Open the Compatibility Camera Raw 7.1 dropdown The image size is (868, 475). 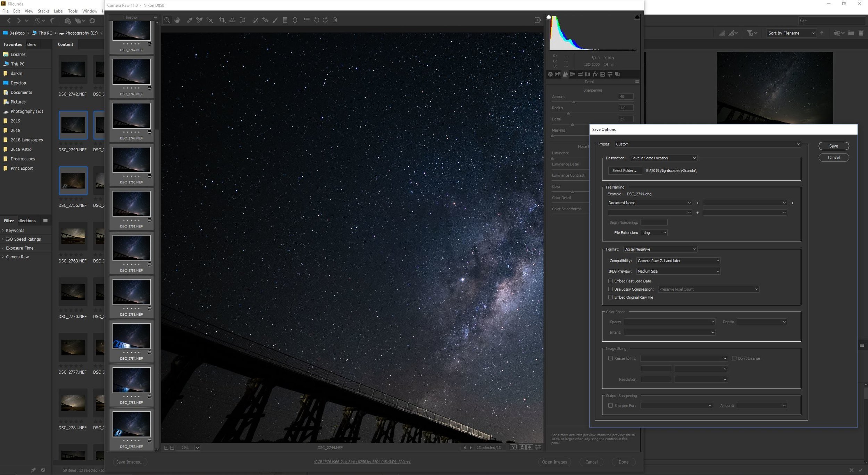point(678,261)
